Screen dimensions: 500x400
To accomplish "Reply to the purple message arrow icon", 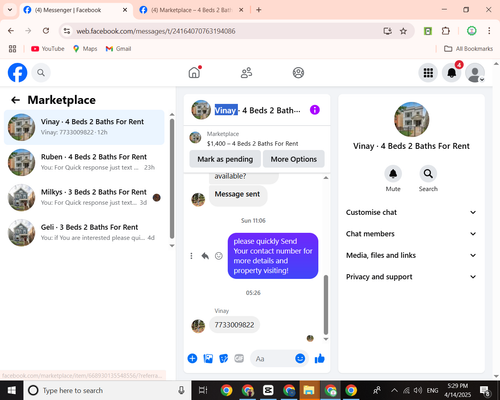I will coord(205,256).
